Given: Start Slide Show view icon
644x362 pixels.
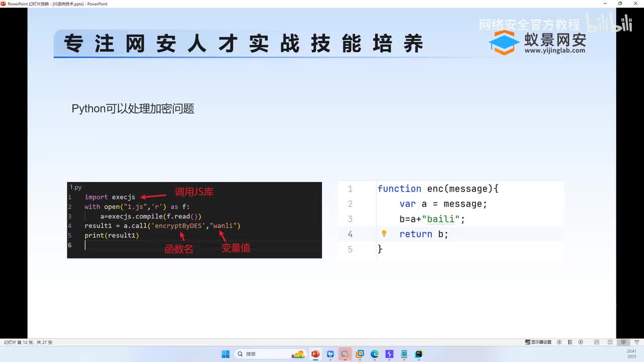Looking at the screenshot, I should [636, 342].
